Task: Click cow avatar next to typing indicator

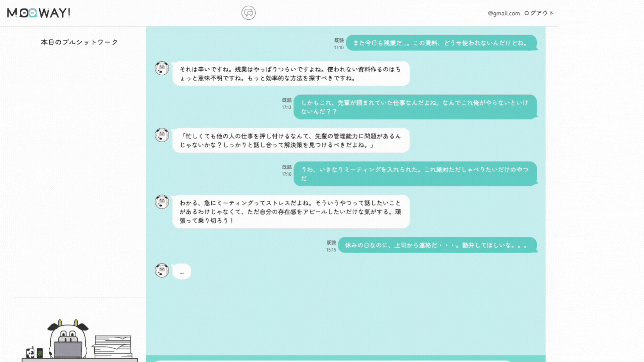Action: [162, 270]
